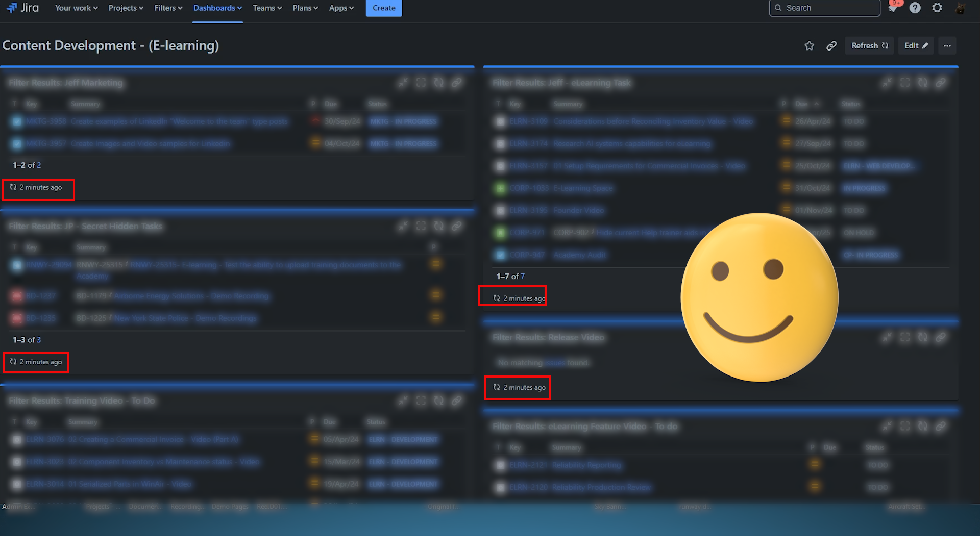
Task: Expand the Your work dropdown
Action: pyautogui.click(x=76, y=8)
